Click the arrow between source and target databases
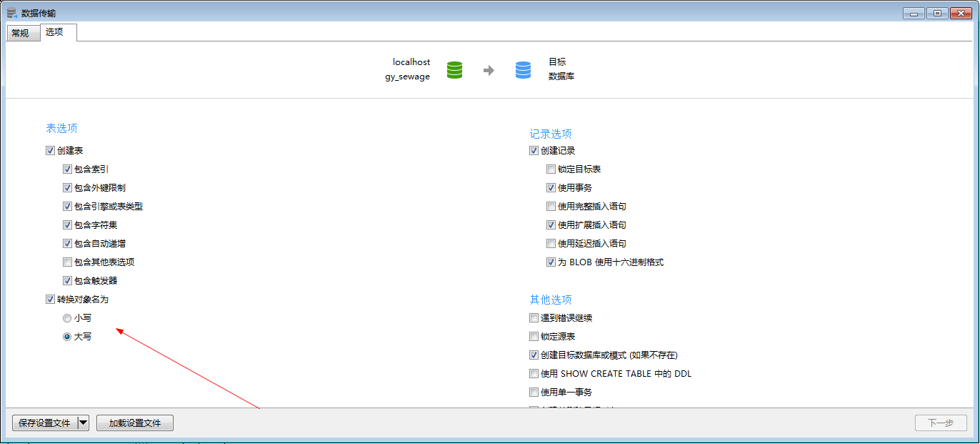Screen dimensions: 980x444 [x=489, y=69]
